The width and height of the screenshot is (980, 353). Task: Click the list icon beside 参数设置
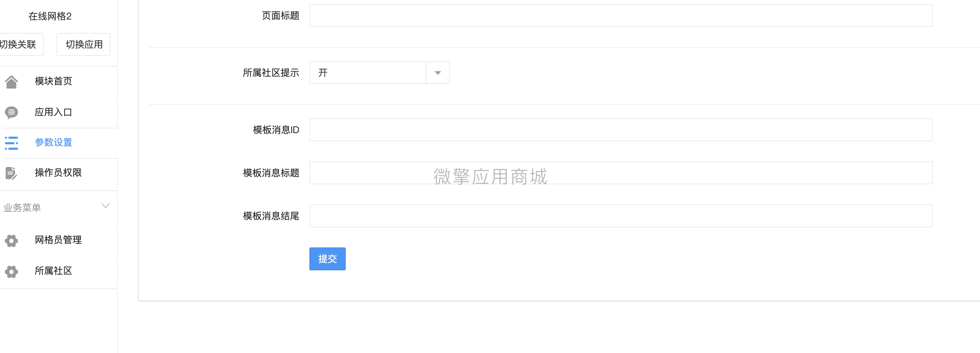click(11, 143)
